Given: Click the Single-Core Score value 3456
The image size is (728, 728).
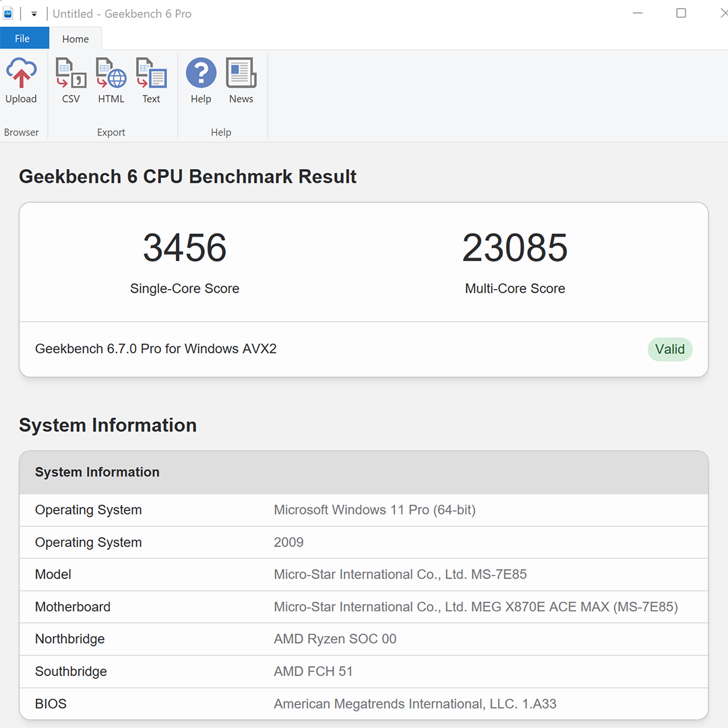Looking at the screenshot, I should click(184, 247).
